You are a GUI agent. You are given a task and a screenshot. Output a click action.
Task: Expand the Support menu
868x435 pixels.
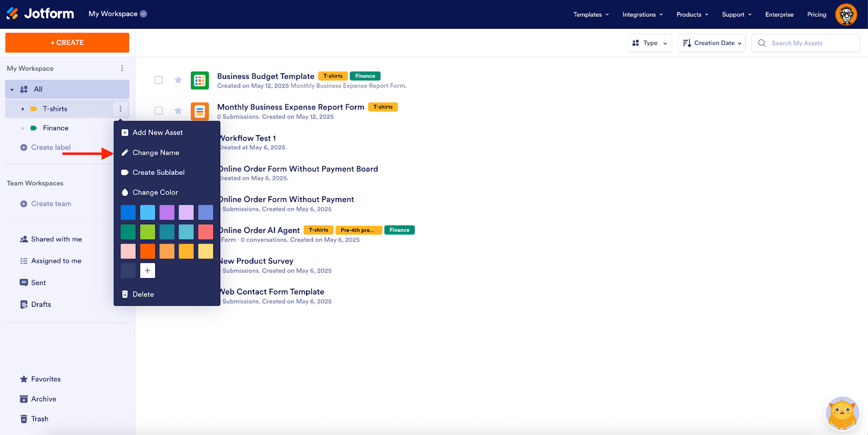pos(737,15)
